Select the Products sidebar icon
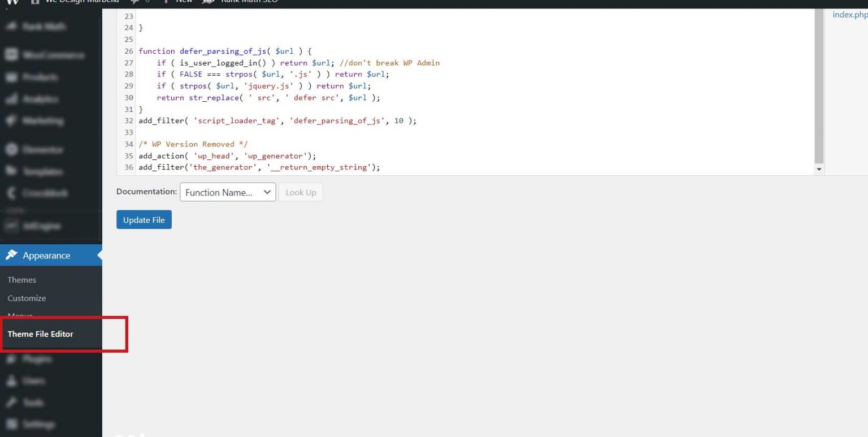Viewport: 868px width, 437px height. [12, 77]
